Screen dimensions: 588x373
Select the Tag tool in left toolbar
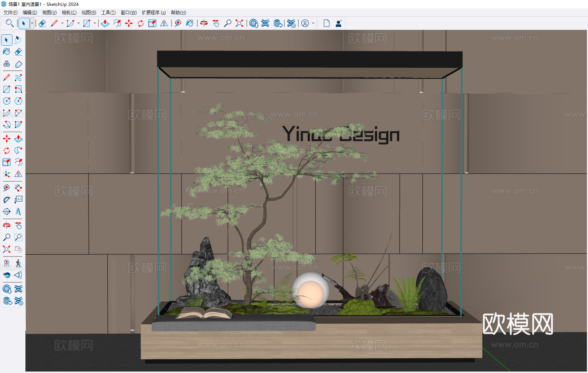pyautogui.click(x=18, y=64)
